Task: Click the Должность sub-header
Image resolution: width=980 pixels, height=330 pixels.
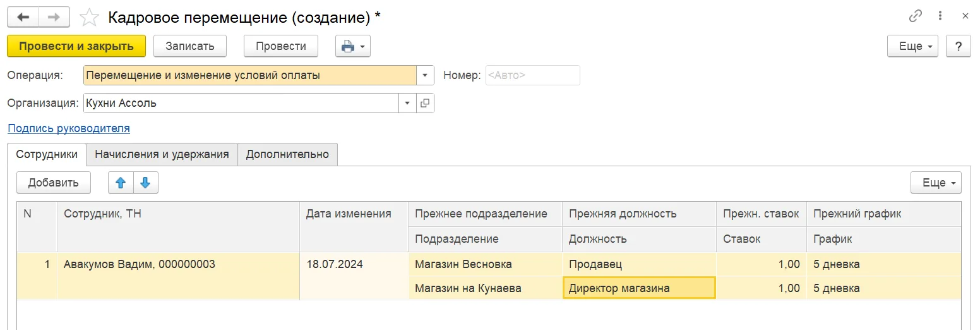Action: (x=639, y=239)
